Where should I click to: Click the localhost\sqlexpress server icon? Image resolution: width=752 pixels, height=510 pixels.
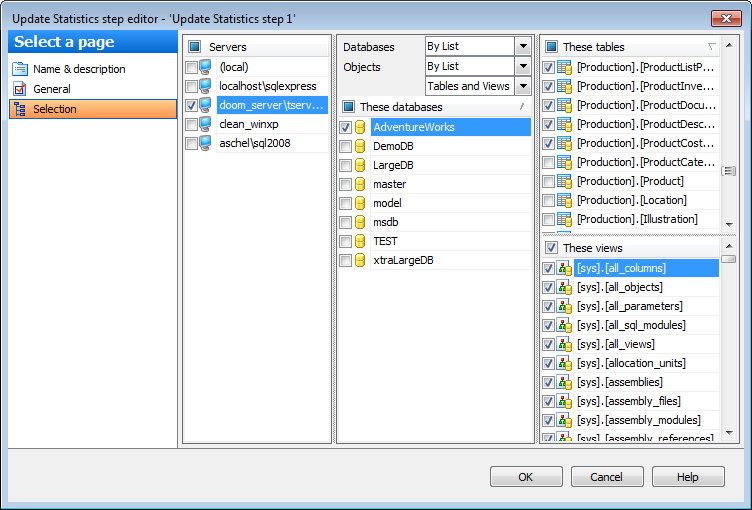(x=205, y=86)
